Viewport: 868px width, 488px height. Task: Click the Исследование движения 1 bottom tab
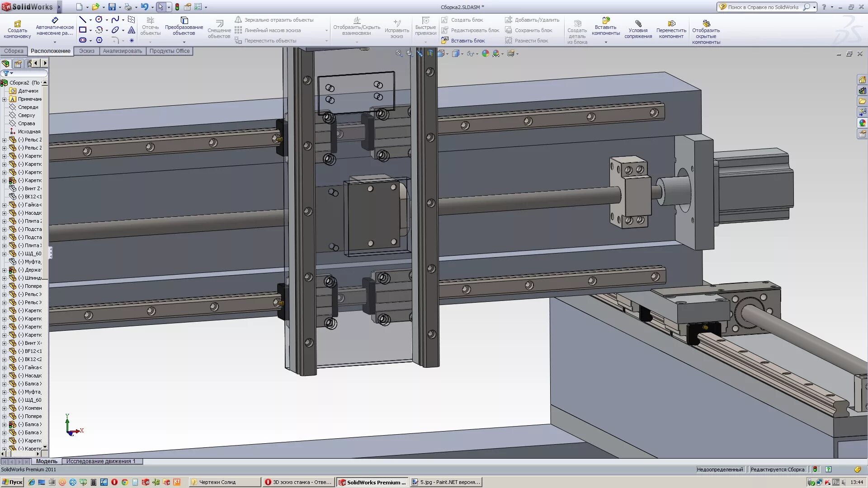pyautogui.click(x=101, y=461)
